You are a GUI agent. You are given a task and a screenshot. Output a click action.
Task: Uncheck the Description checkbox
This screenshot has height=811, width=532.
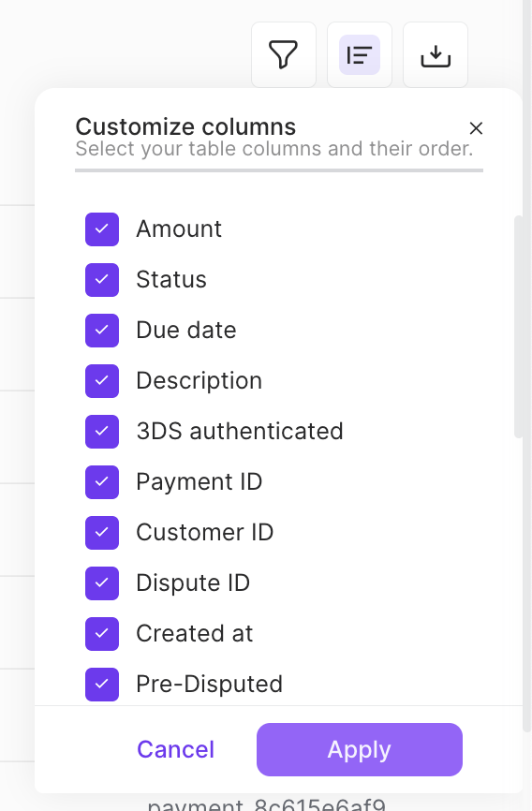(102, 381)
